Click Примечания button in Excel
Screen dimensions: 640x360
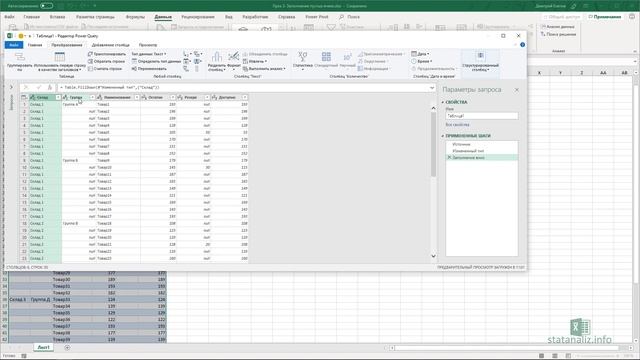click(605, 17)
